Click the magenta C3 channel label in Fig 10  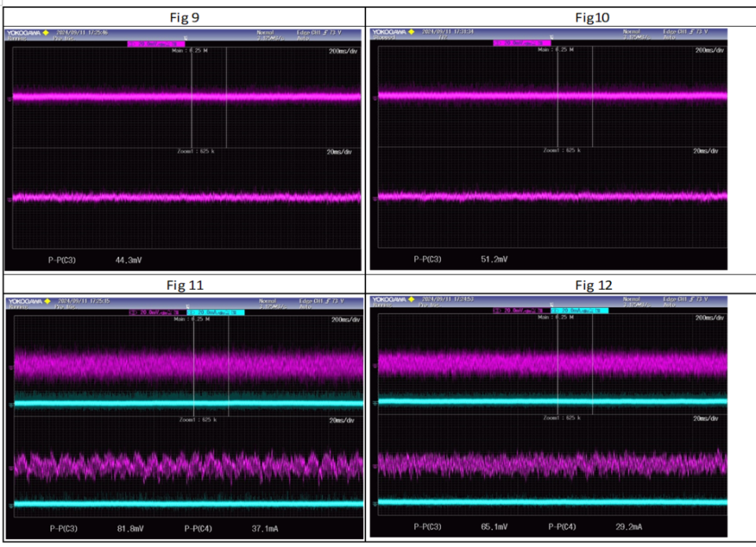[x=521, y=43]
